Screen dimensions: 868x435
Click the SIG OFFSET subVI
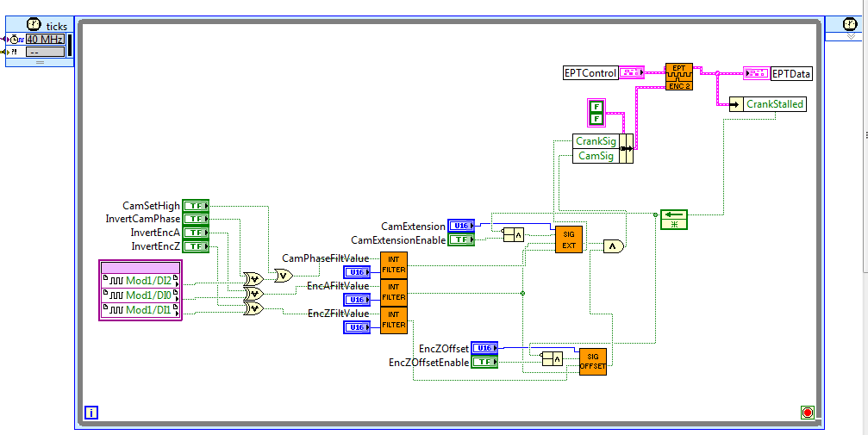point(593,362)
